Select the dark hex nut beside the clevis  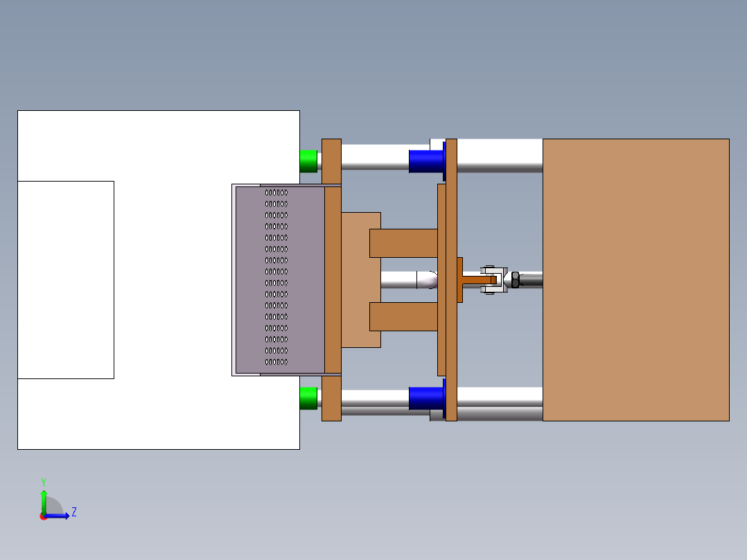click(516, 280)
